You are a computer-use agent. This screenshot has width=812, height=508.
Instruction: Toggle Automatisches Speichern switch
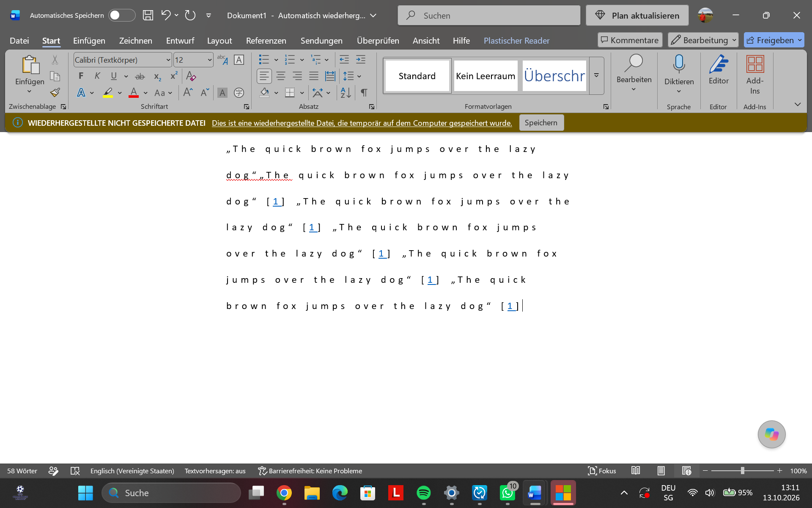(121, 16)
